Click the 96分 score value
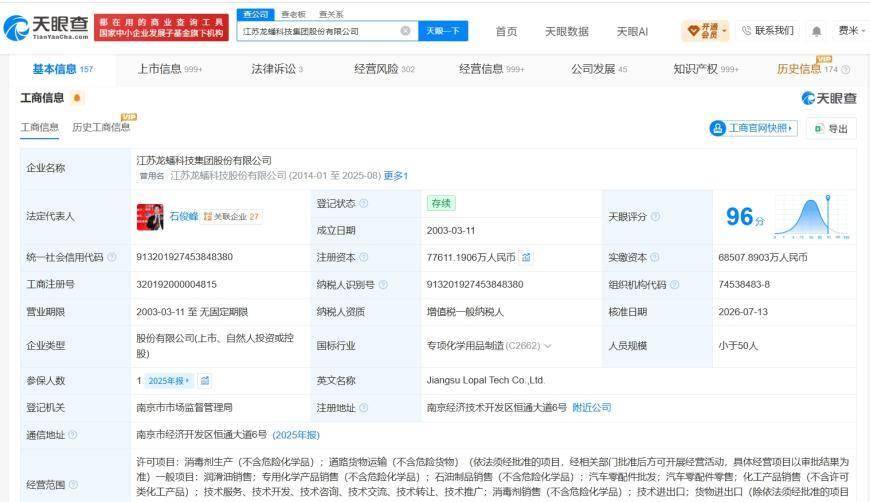The image size is (870, 502). (x=745, y=217)
